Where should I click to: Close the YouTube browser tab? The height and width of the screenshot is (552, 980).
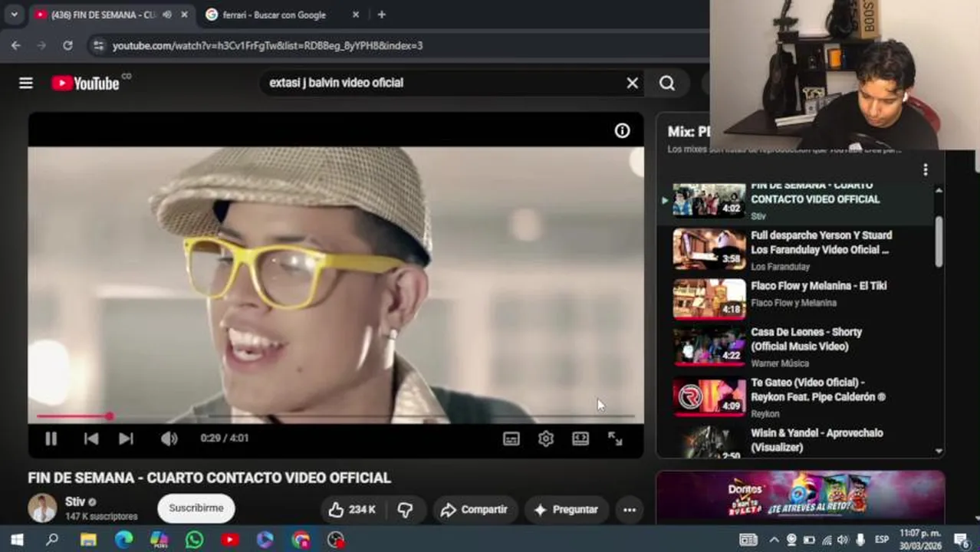184,15
